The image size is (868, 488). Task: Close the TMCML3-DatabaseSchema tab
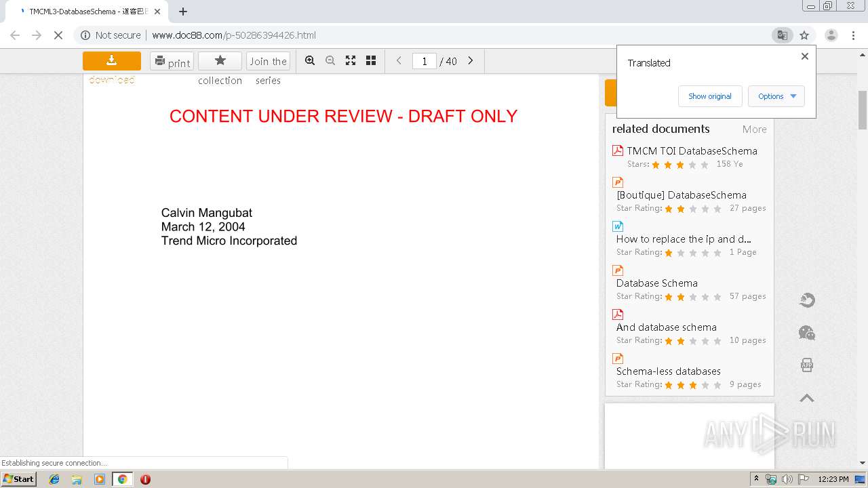coord(157,12)
